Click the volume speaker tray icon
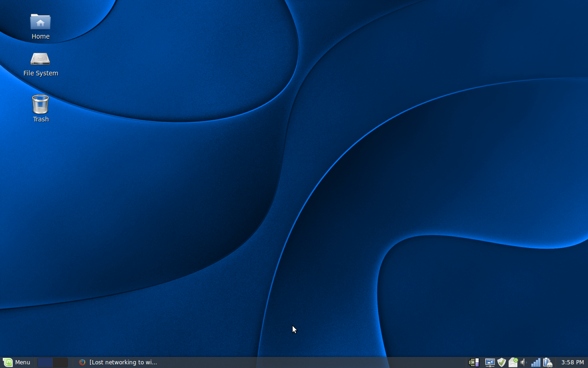The width and height of the screenshot is (588, 368). (x=524, y=362)
